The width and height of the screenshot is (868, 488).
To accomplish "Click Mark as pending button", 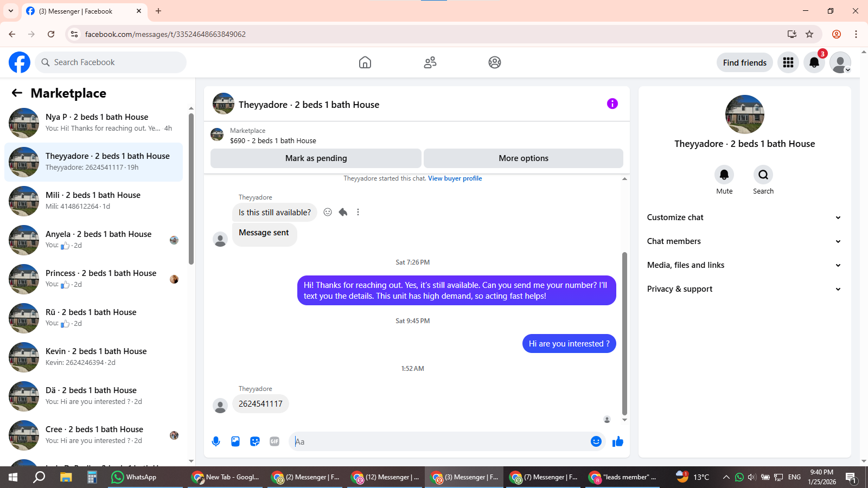I will [x=316, y=158].
